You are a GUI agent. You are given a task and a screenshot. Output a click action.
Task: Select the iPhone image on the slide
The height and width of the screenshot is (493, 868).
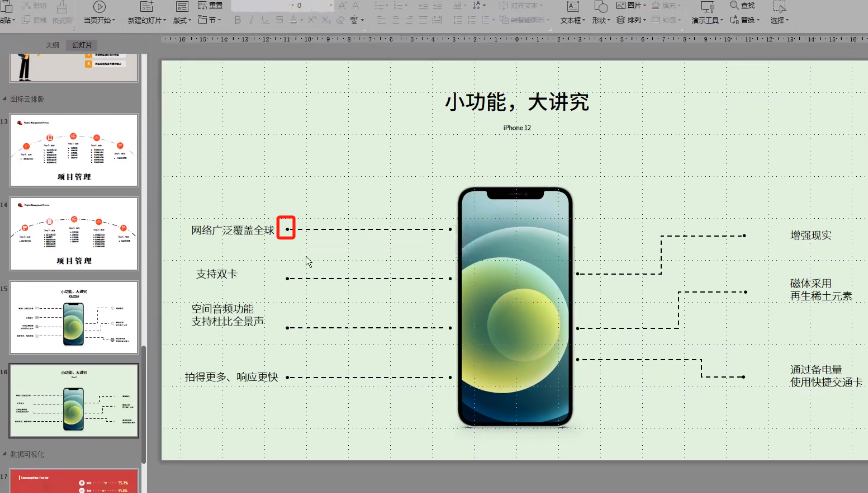pos(515,307)
